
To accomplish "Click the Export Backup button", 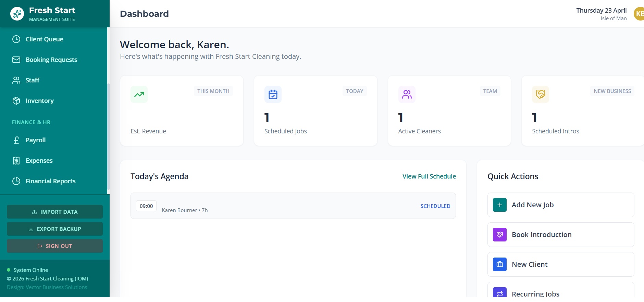I will (x=55, y=229).
